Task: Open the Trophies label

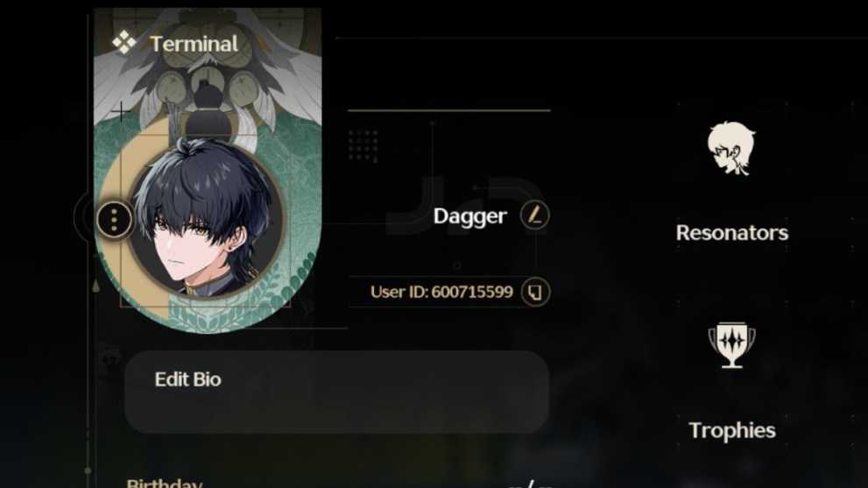Action: coord(732,430)
